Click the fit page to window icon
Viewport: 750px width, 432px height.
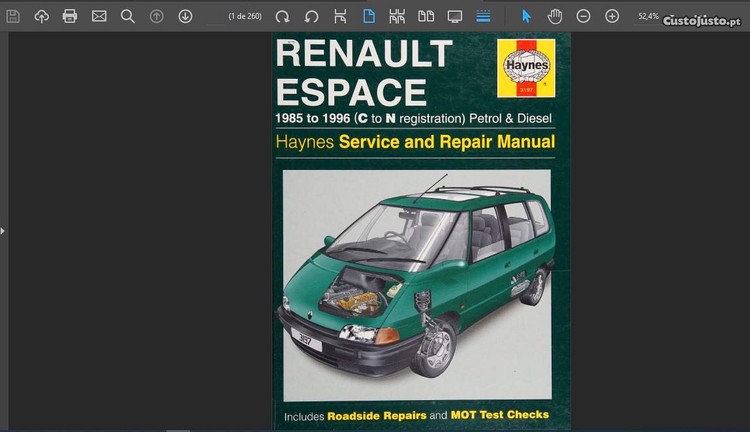340,16
